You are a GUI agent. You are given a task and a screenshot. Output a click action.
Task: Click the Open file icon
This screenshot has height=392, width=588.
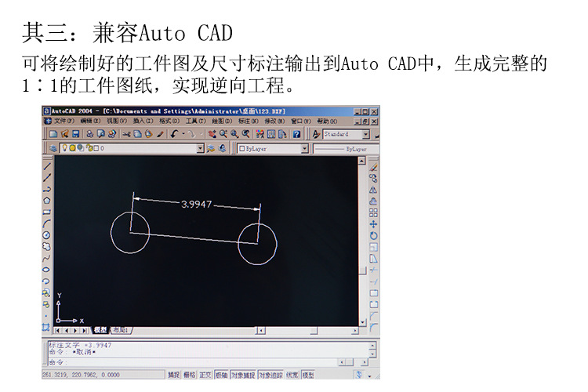(65, 134)
